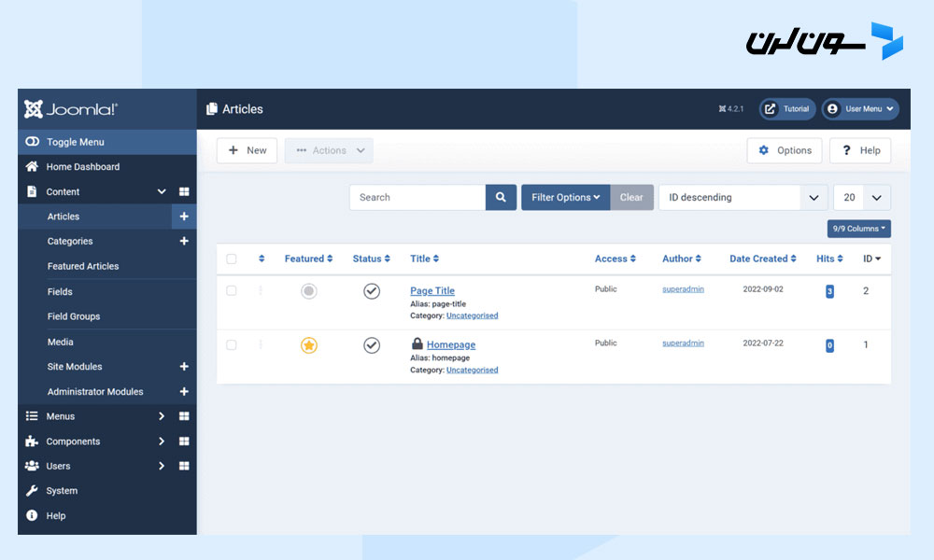Toggle featured status for Page Title
Screen dimensions: 934x560
[x=308, y=291]
